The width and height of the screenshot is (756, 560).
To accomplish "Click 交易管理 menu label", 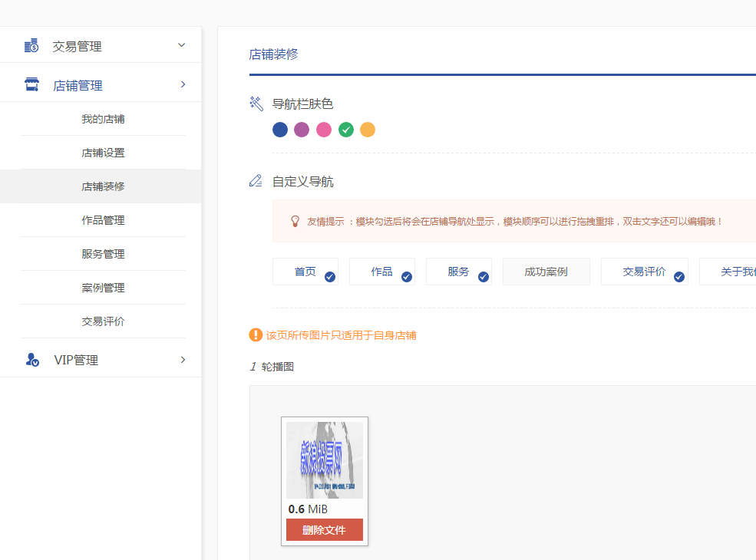I will pyautogui.click(x=78, y=46).
